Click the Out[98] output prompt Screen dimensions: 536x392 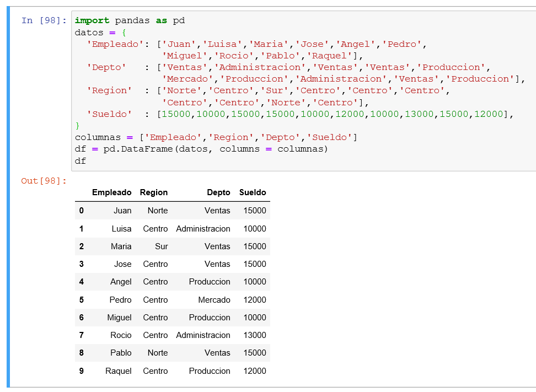(x=44, y=181)
